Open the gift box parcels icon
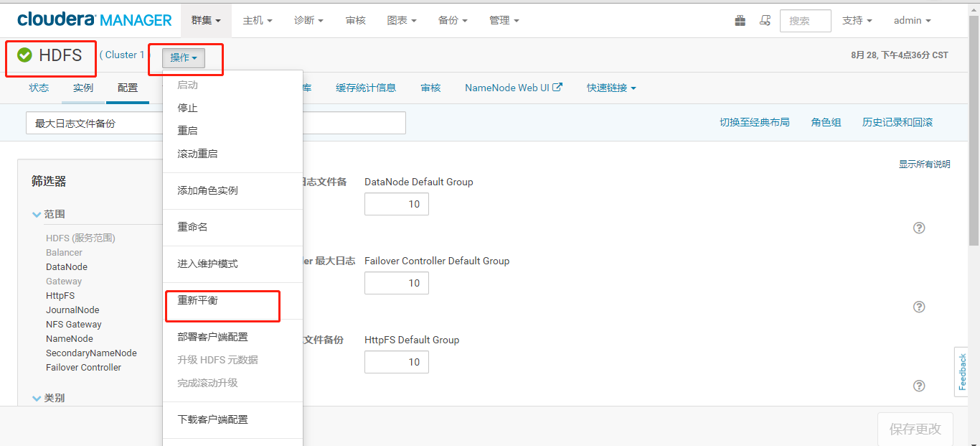 click(740, 21)
